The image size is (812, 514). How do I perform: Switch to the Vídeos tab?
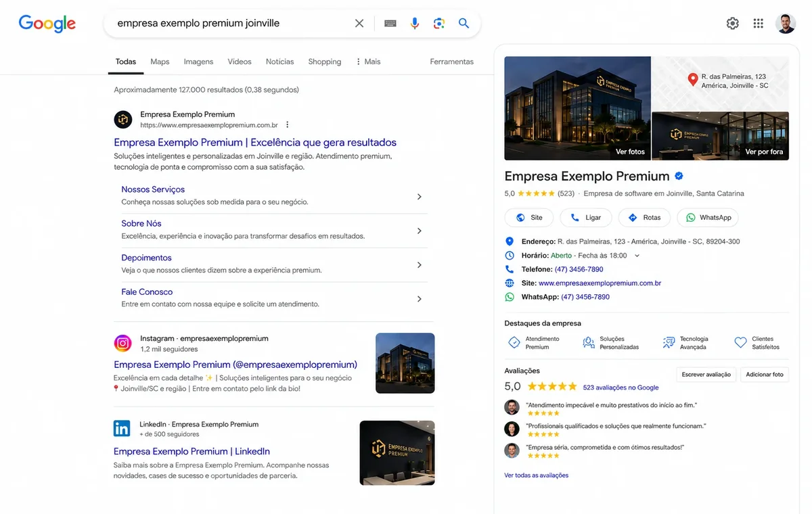240,62
